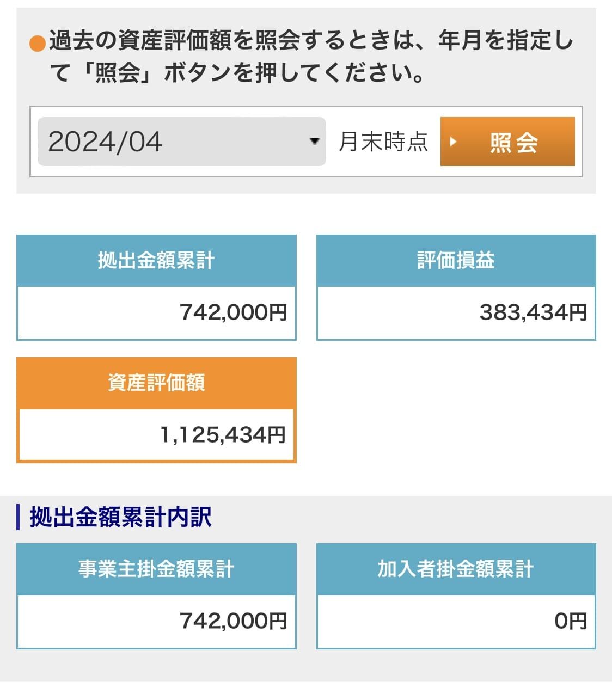Click the 月末時点 label
612x700 pixels.
tap(383, 142)
